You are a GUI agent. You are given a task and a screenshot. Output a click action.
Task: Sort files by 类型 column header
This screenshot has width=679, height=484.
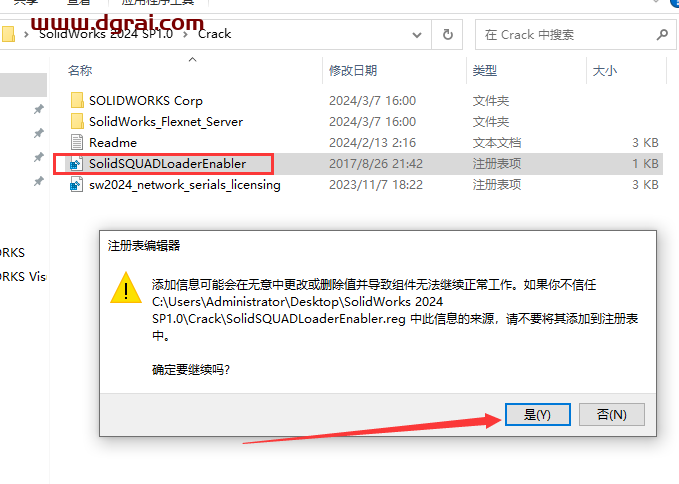tap(485, 70)
